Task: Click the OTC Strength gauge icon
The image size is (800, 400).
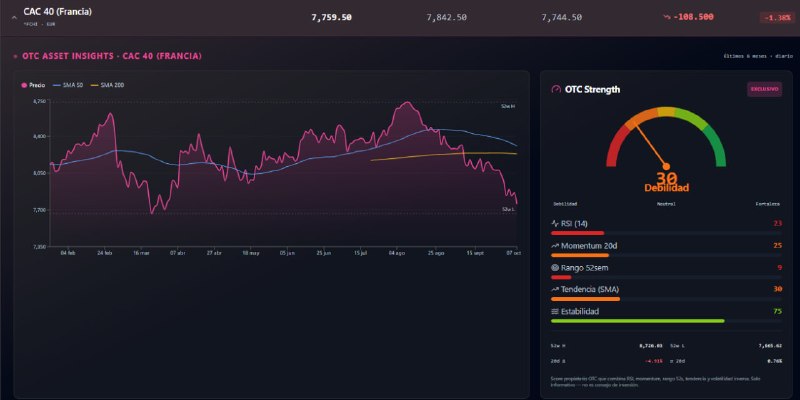Action: [x=556, y=89]
